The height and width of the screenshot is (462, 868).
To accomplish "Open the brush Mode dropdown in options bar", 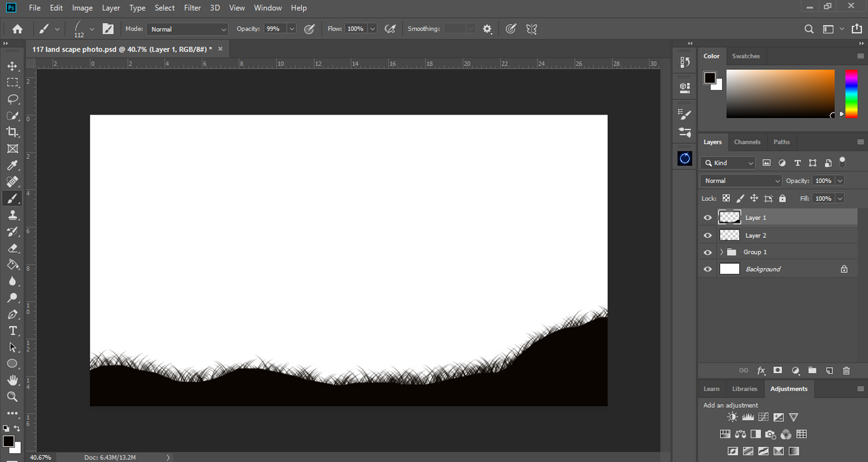I will 187,29.
